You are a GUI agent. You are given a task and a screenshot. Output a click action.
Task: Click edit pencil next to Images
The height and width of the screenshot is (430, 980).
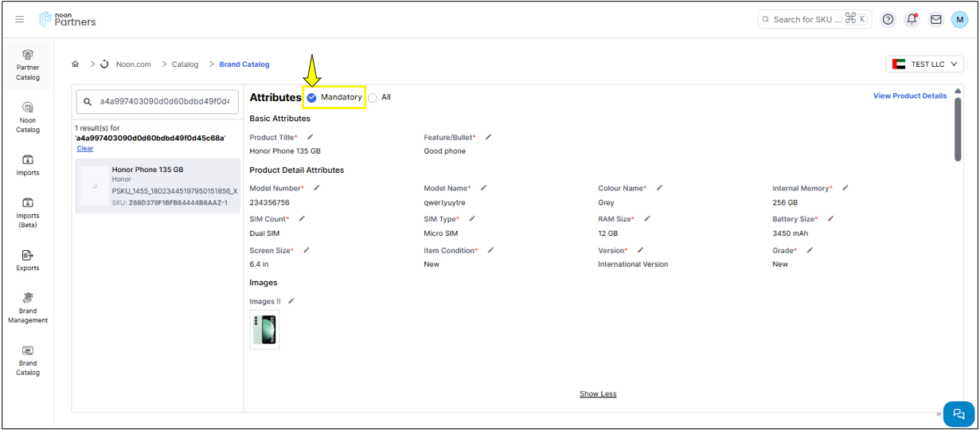pos(291,301)
